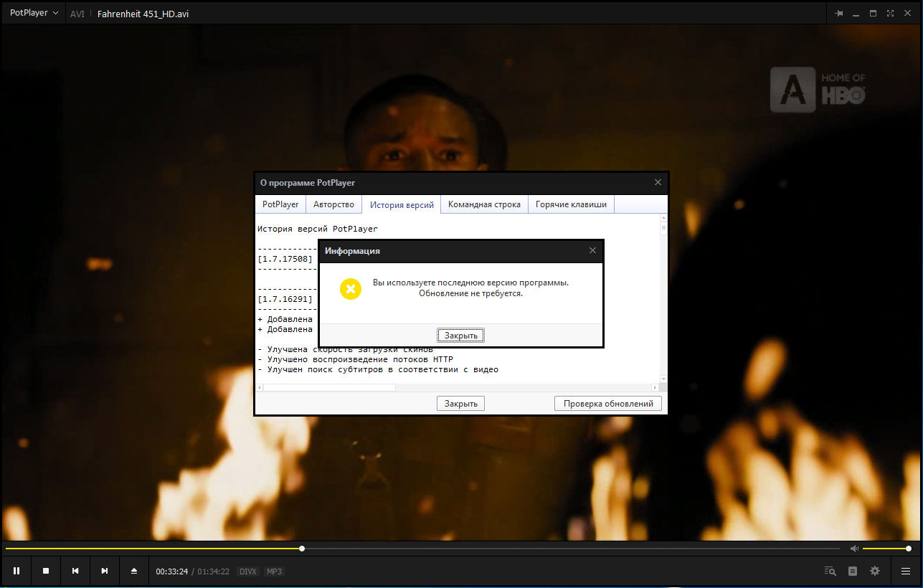Skip to the next file
The width and height of the screenshot is (923, 588).
click(x=105, y=571)
